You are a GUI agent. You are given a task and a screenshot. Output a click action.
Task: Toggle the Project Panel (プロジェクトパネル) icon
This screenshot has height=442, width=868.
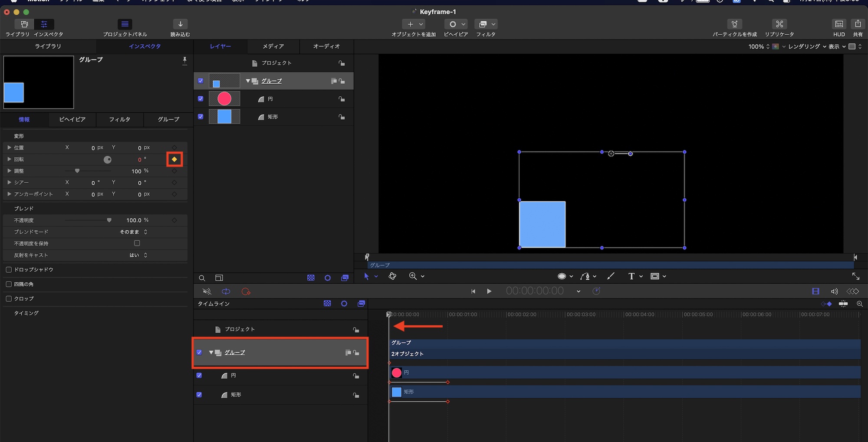tap(125, 24)
